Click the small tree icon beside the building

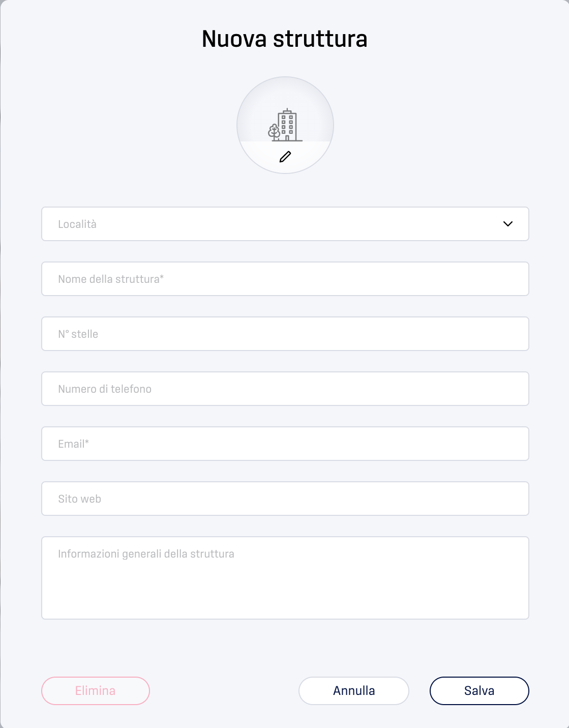(274, 132)
